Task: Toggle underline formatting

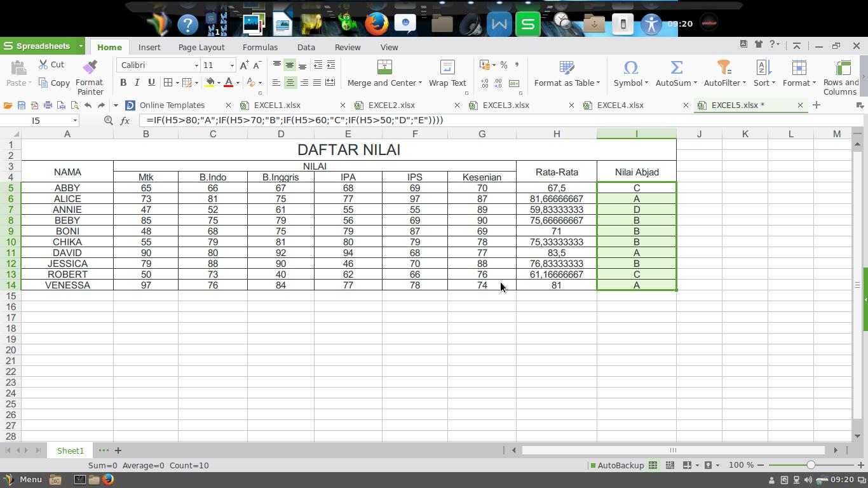Action: tap(151, 83)
